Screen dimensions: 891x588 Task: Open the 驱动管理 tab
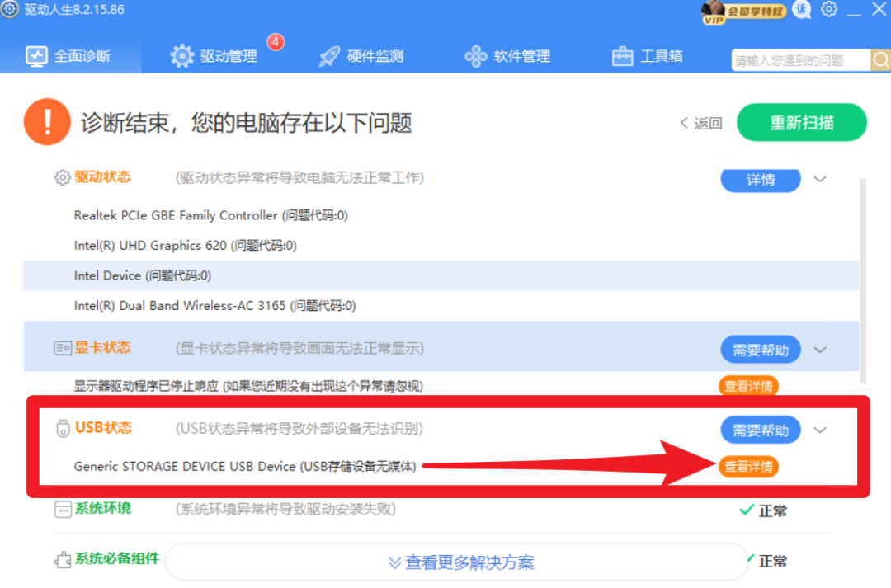pyautogui.click(x=214, y=56)
